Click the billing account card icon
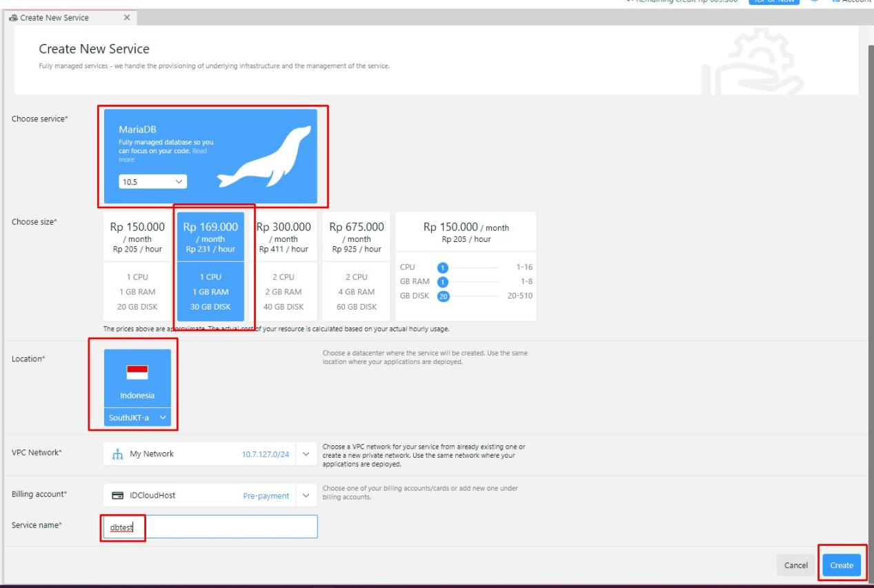The width and height of the screenshot is (874, 588). point(117,495)
